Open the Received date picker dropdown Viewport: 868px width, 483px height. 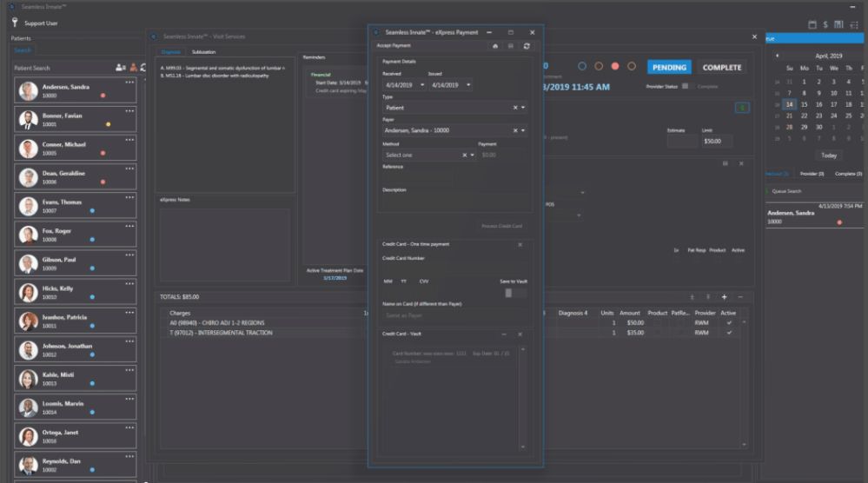422,85
